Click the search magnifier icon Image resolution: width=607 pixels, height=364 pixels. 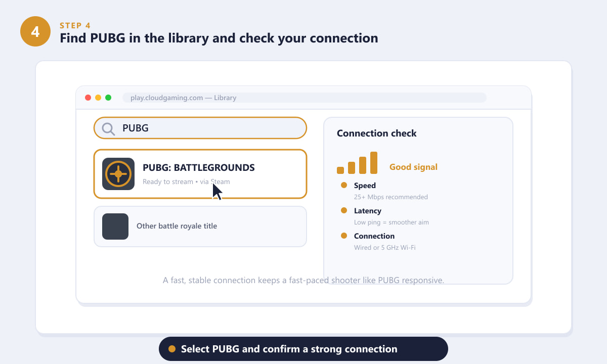[x=108, y=128]
